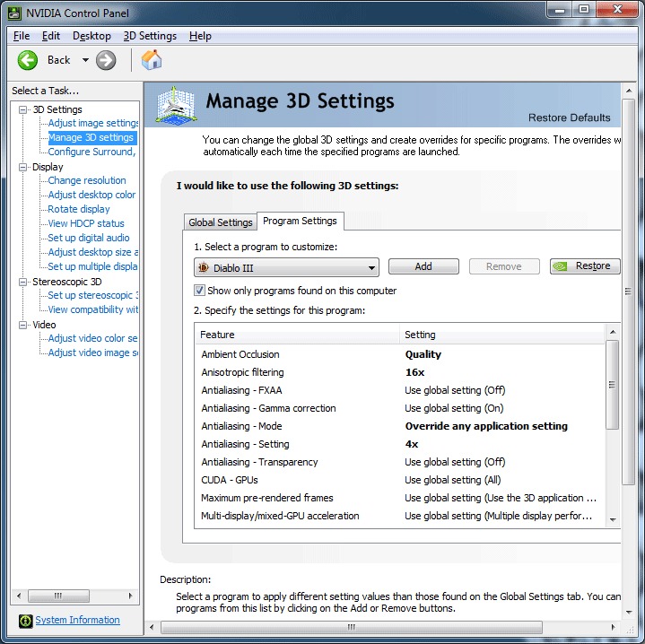
Task: Collapse the Stereoscopic 3D tree node
Action: 23,282
